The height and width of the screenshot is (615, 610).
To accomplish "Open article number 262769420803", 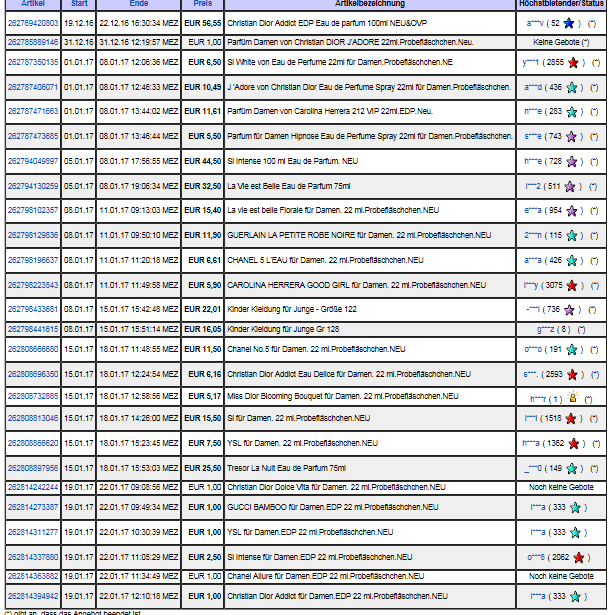I will 33,23.
